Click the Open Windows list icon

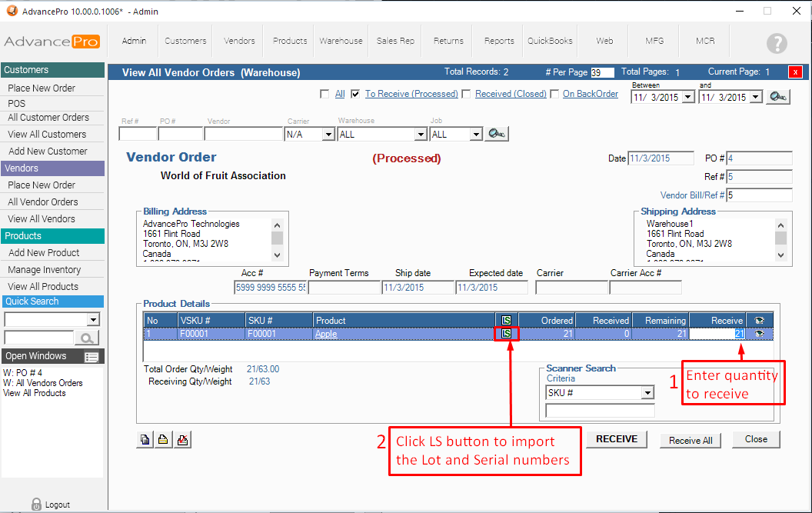(x=92, y=357)
